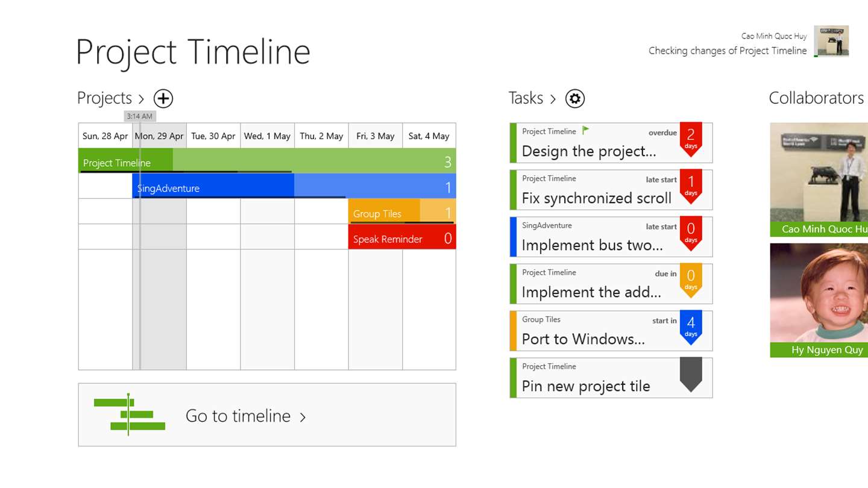
Task: Select the Sat, 4 May column header
Action: point(429,136)
